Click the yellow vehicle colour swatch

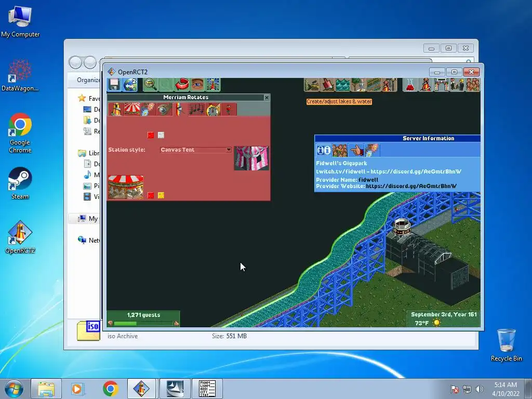pos(161,195)
